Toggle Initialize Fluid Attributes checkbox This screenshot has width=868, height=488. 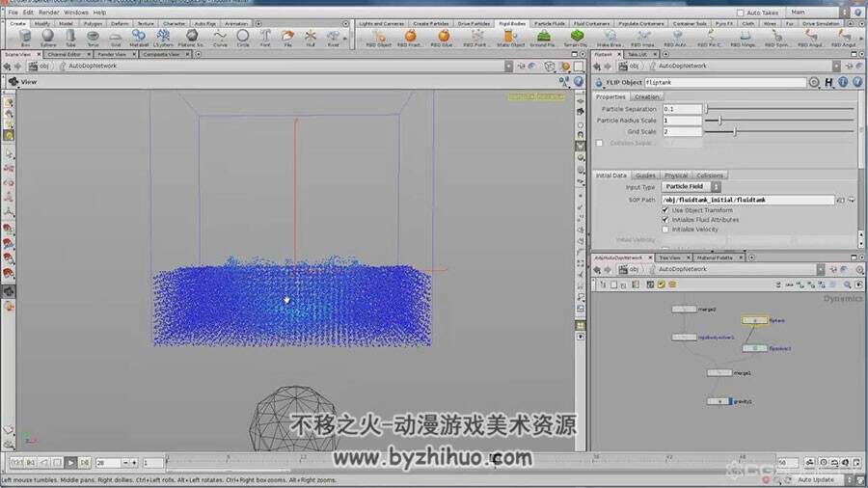(x=665, y=220)
